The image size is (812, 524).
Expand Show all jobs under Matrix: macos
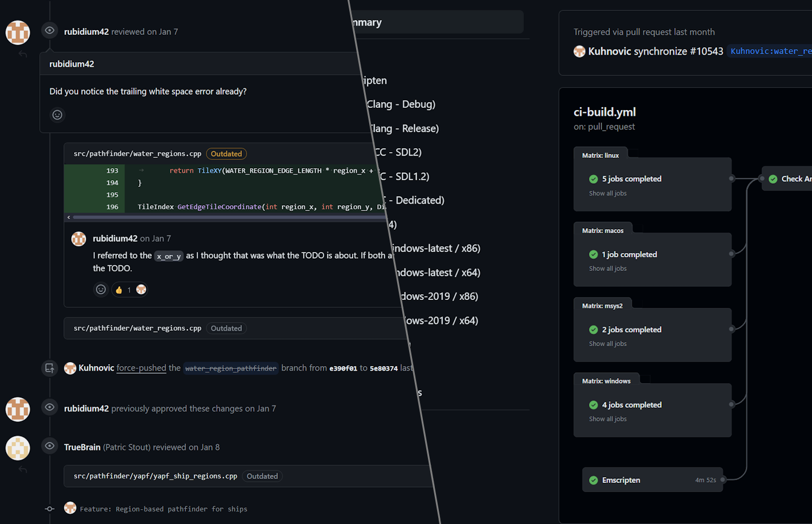(x=609, y=268)
